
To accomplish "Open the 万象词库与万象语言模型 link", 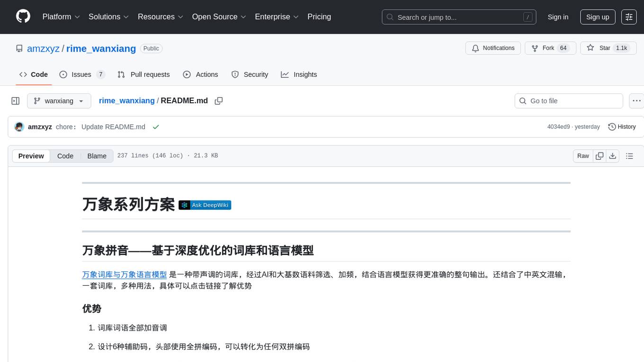I will 125,274.
